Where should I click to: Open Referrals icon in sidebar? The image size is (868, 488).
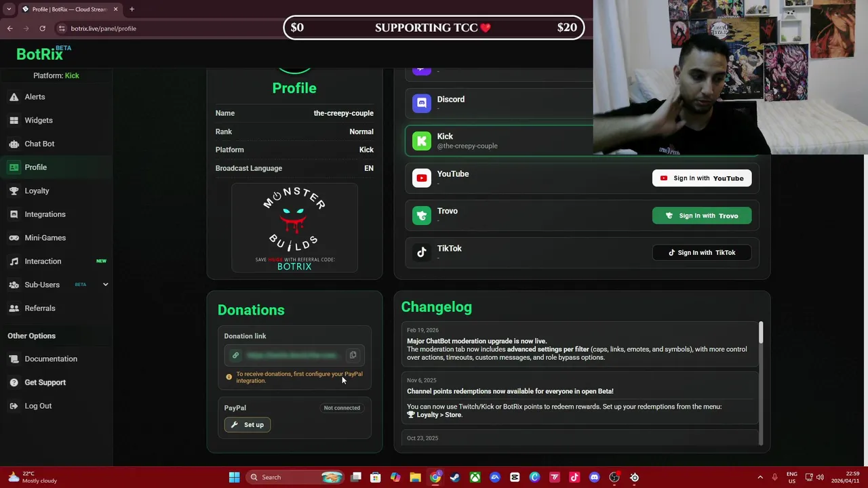point(14,308)
